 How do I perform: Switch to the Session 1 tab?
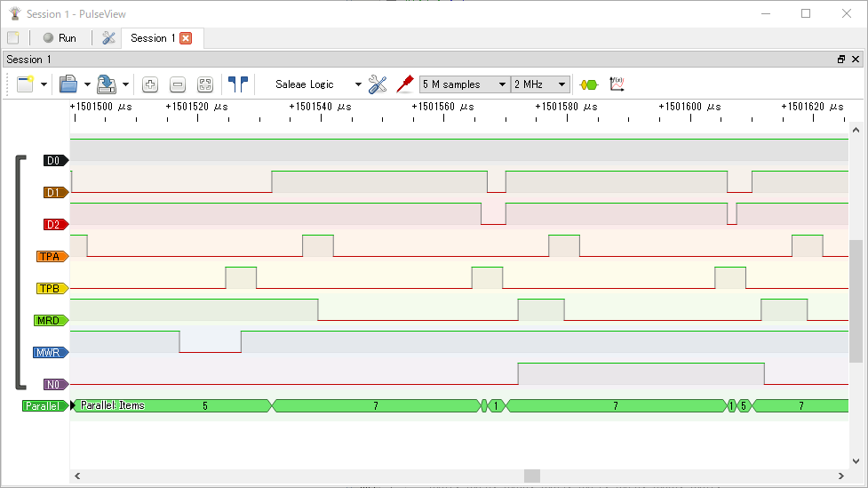(x=148, y=38)
